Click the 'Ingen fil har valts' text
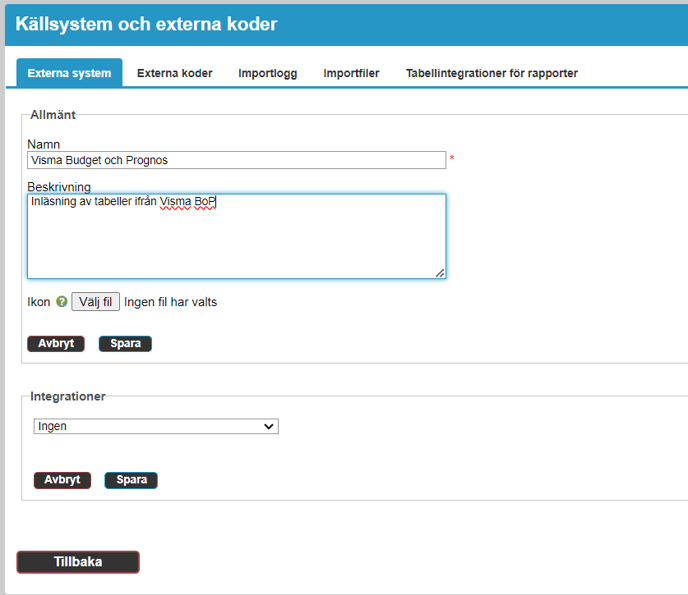Screen dimensions: 688x595 (x=170, y=302)
